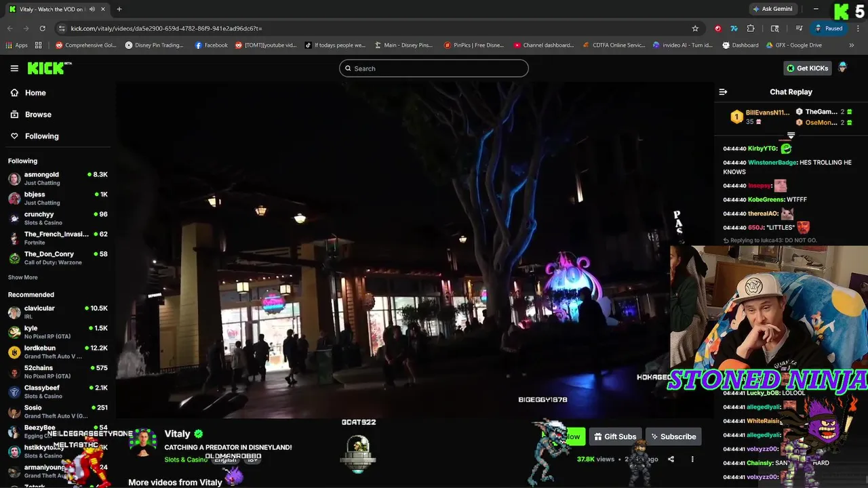
Task: Expand the chat leaderboard chevron
Action: click(791, 136)
